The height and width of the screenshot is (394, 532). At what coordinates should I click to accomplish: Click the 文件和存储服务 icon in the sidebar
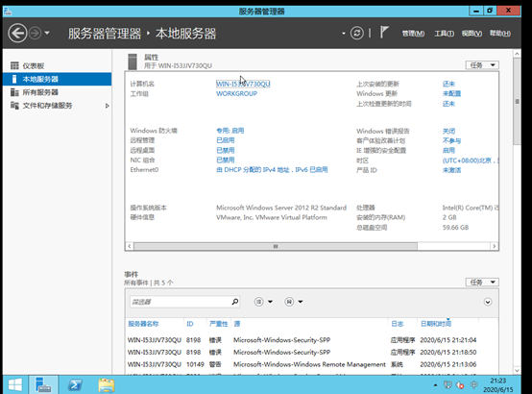click(x=14, y=106)
